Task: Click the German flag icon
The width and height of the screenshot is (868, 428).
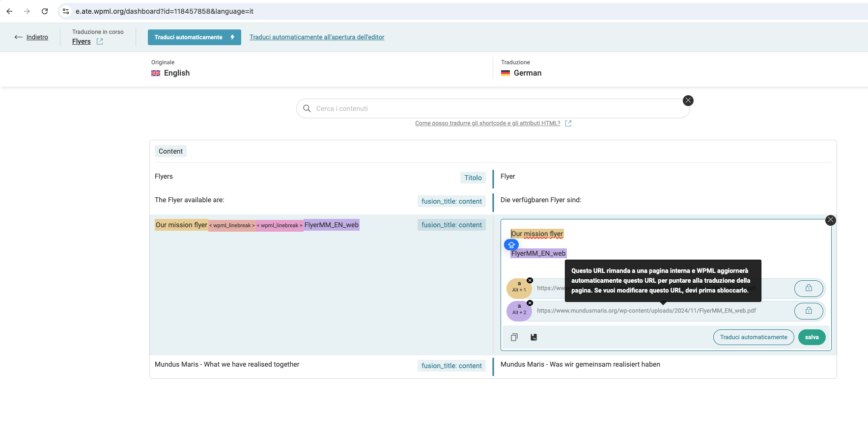Action: [505, 73]
